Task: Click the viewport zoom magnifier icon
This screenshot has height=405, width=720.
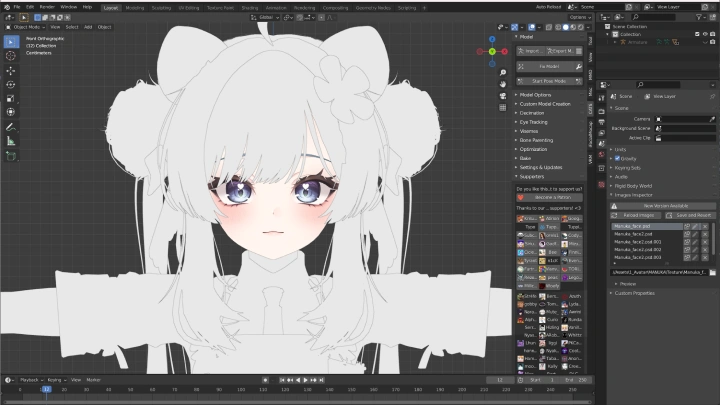Action: 503,73
